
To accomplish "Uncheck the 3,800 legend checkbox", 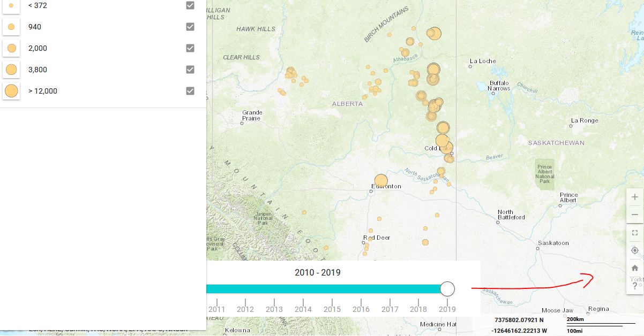I will click(190, 70).
